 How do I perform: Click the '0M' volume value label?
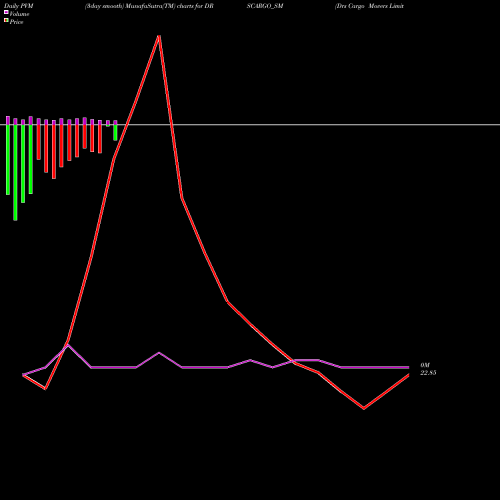(x=425, y=366)
